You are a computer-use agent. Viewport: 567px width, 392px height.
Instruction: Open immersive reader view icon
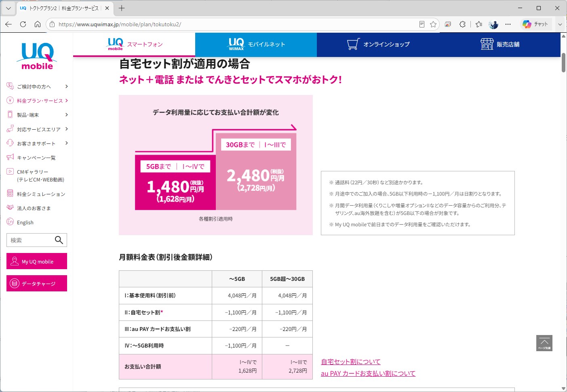(422, 24)
